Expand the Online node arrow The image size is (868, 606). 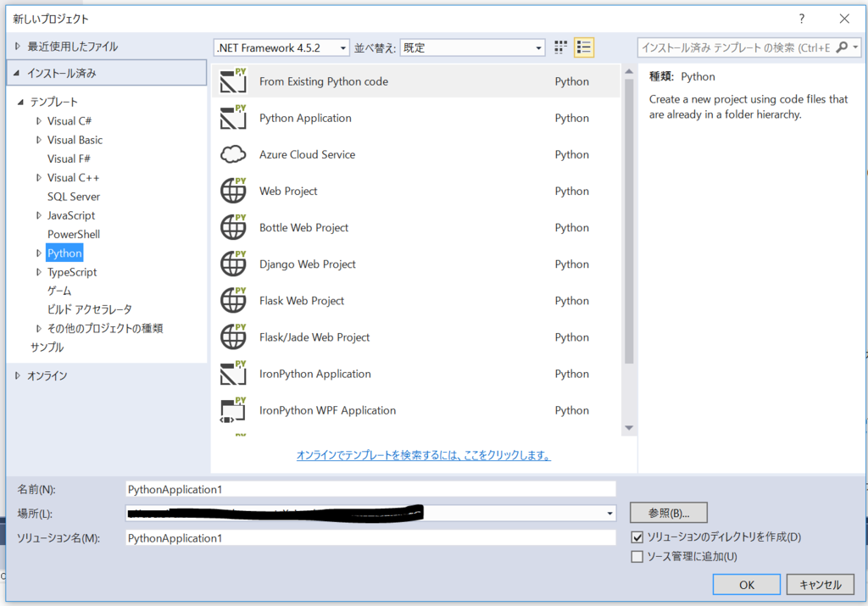(x=17, y=375)
